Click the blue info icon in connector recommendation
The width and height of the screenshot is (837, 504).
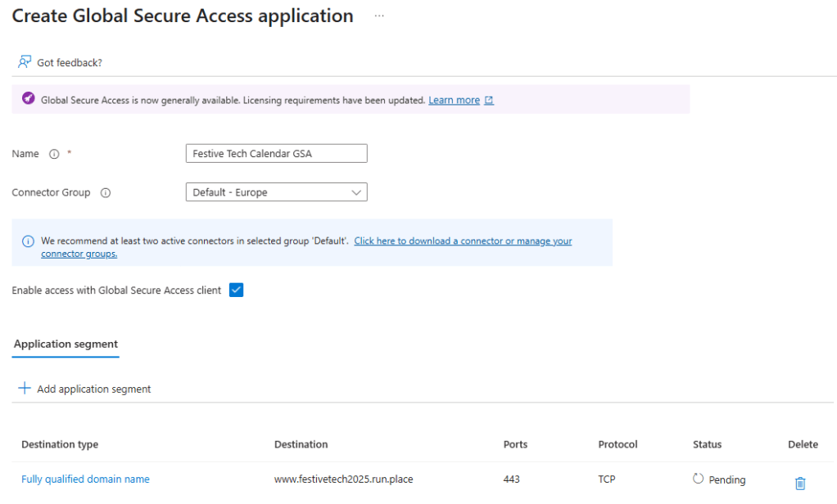tap(28, 241)
